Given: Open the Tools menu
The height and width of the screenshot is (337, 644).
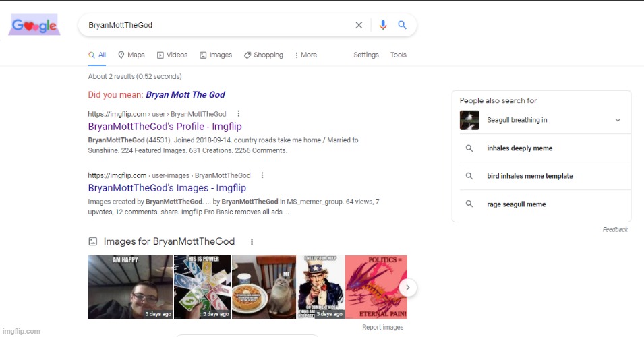Looking at the screenshot, I should coord(399,55).
